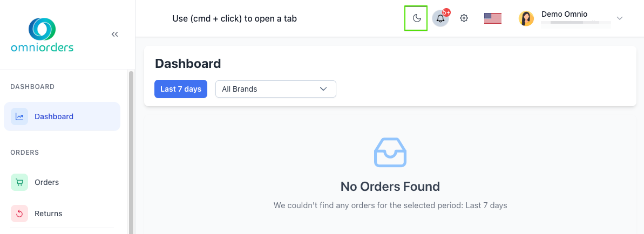Click the omniorders logo
Screen dimensions: 644x234
coord(42,35)
